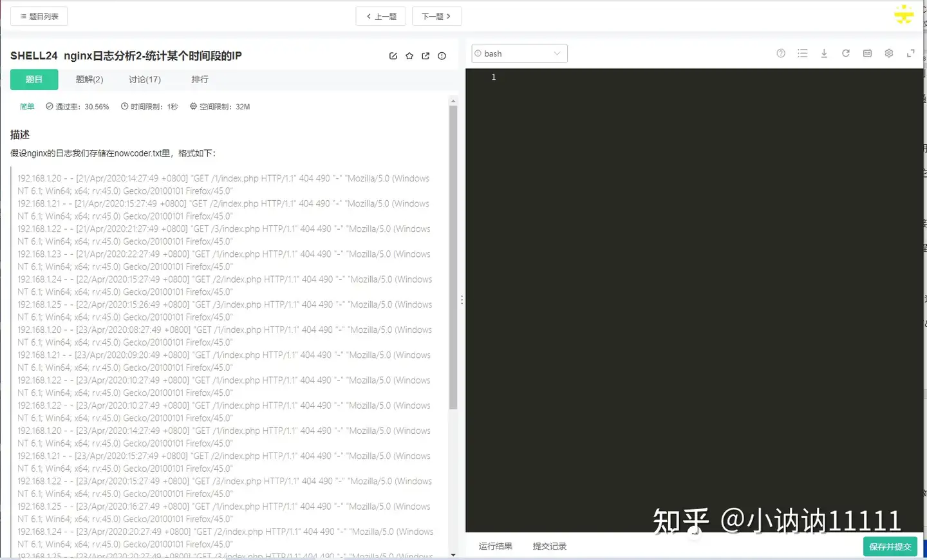
Task: Click the description panel scrollbar thumb
Action: 453,257
